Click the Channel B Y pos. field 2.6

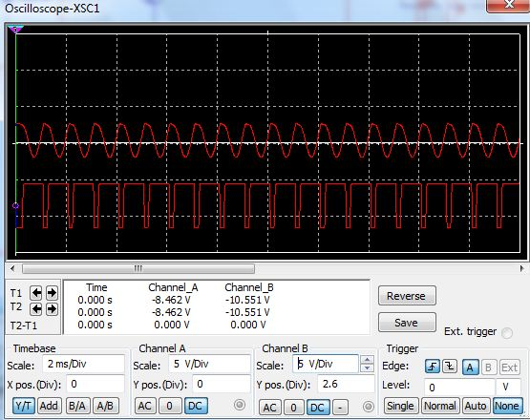pos(346,384)
